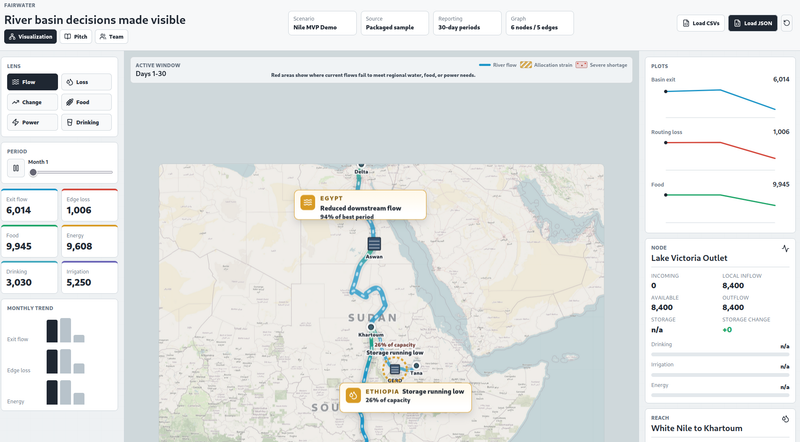Switch lens to Loss
The image size is (800, 442).
pos(87,82)
